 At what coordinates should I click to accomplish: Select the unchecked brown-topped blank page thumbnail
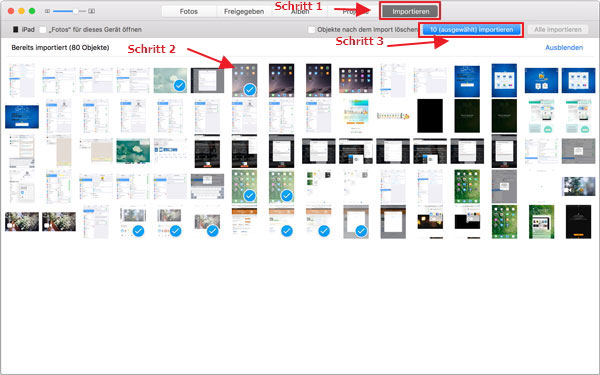(393, 222)
